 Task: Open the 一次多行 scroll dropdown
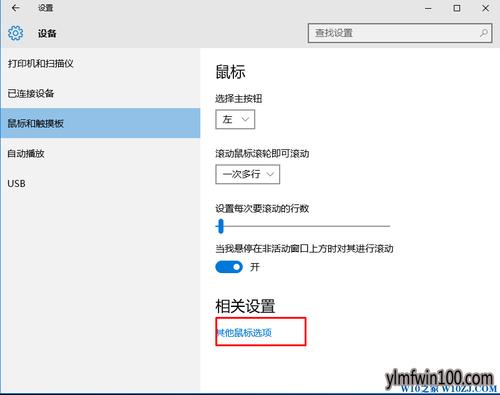[x=248, y=174]
